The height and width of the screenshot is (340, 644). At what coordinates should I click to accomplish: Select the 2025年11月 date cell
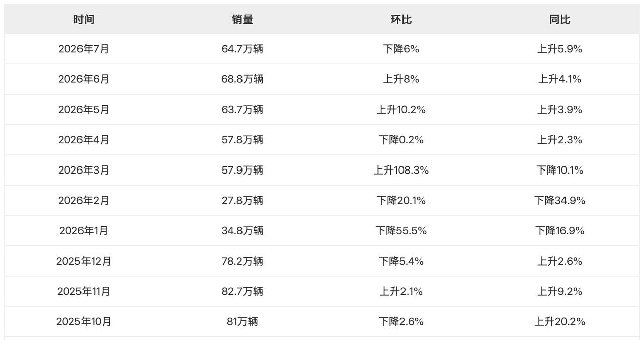[84, 291]
